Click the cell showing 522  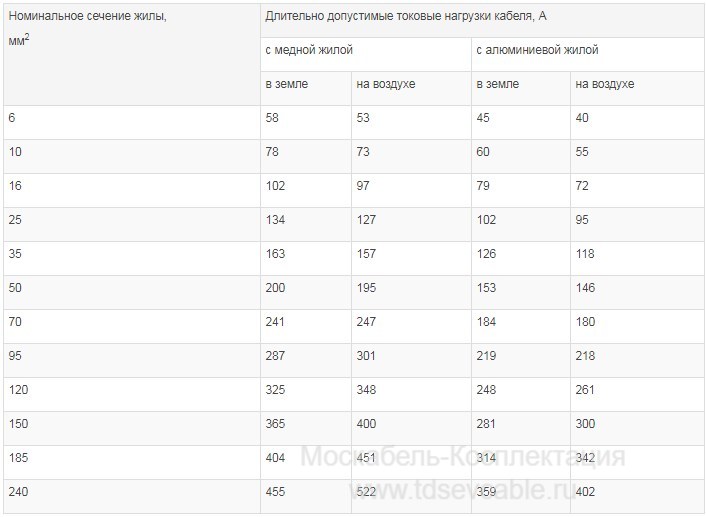[x=367, y=492]
